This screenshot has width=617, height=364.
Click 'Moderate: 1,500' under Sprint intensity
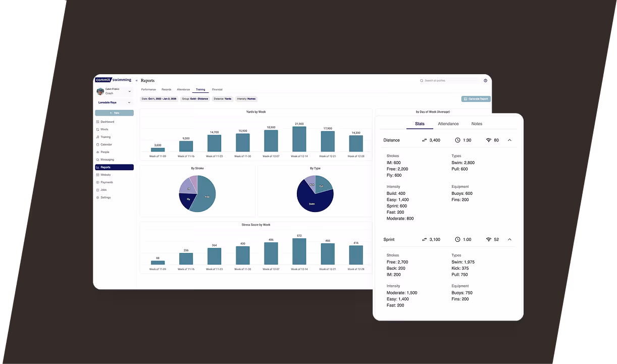[x=402, y=293]
